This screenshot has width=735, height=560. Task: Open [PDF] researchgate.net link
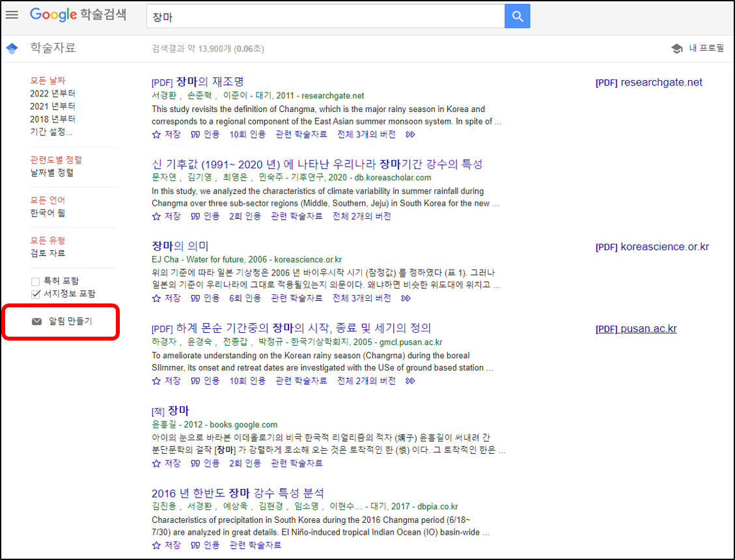pos(649,83)
